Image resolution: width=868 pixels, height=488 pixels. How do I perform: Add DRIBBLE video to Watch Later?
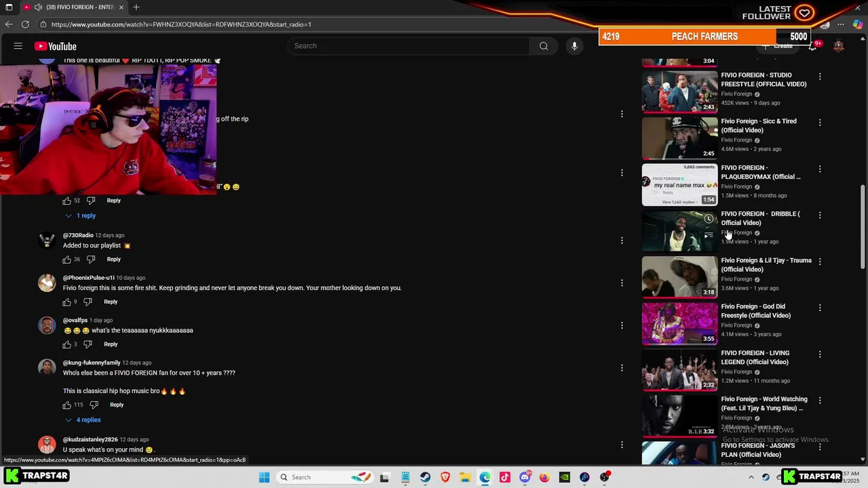(x=709, y=219)
